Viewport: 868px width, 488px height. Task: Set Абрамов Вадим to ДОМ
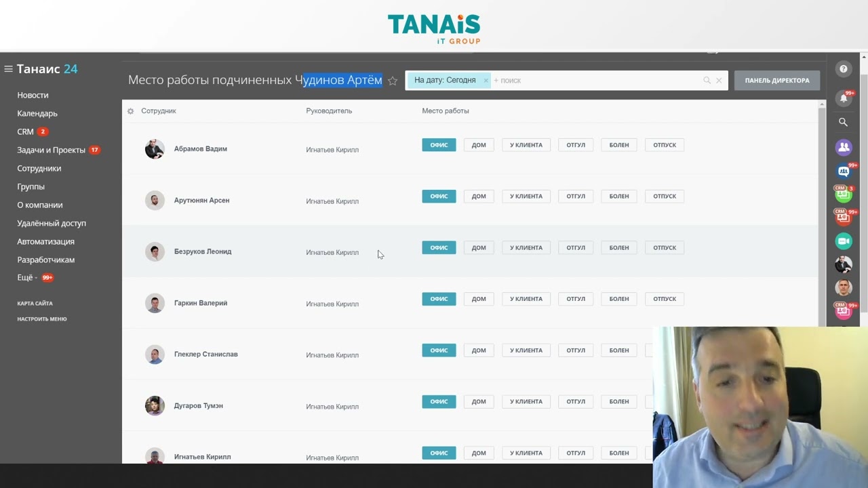479,145
